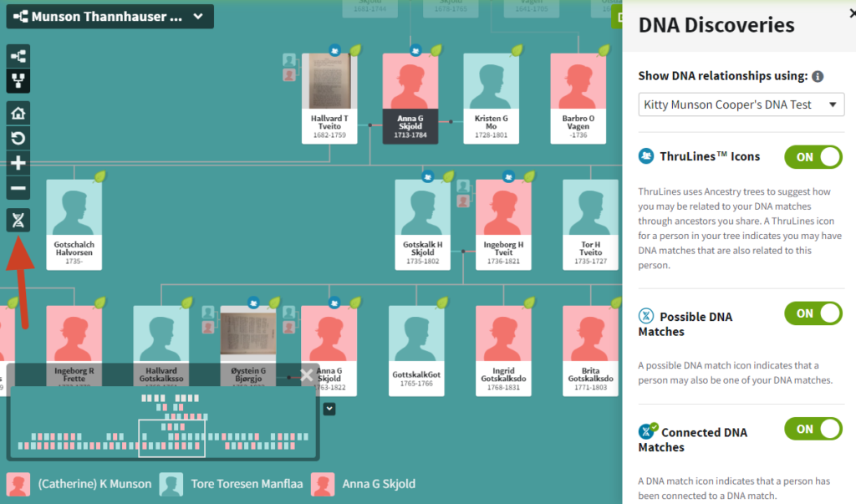Viewport: 856px width, 504px height.
Task: Click ThruLines icon above Ingeborg H Tveit
Action: point(508,177)
